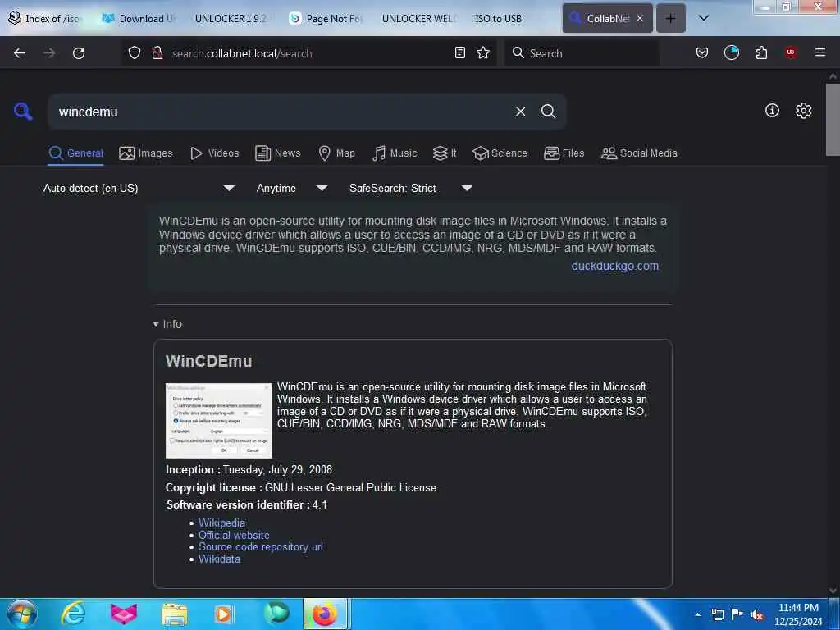Switch to News search category
This screenshot has height=630, width=840.
[278, 153]
